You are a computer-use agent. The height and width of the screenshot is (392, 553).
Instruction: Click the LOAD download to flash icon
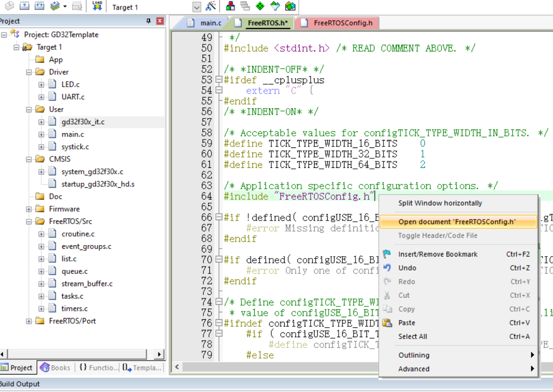tap(97, 5)
